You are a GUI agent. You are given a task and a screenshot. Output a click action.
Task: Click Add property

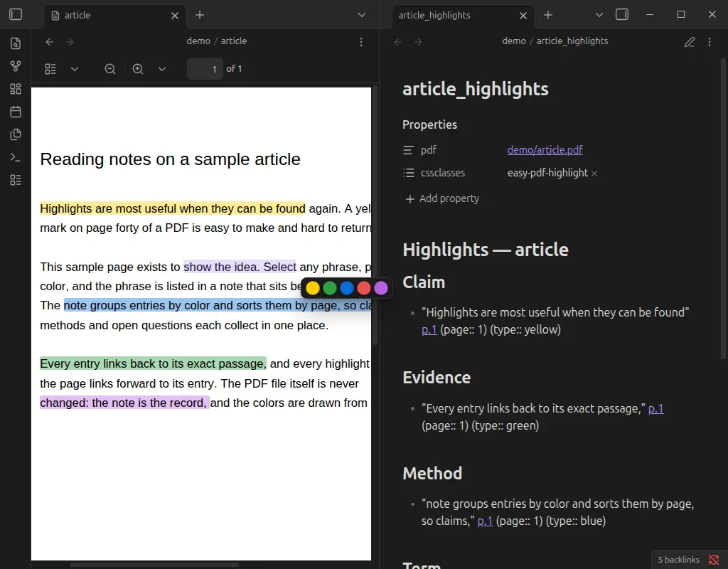pos(442,198)
